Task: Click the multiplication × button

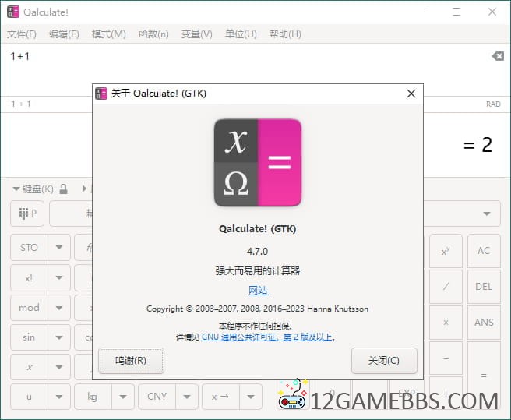Action: click(446, 323)
